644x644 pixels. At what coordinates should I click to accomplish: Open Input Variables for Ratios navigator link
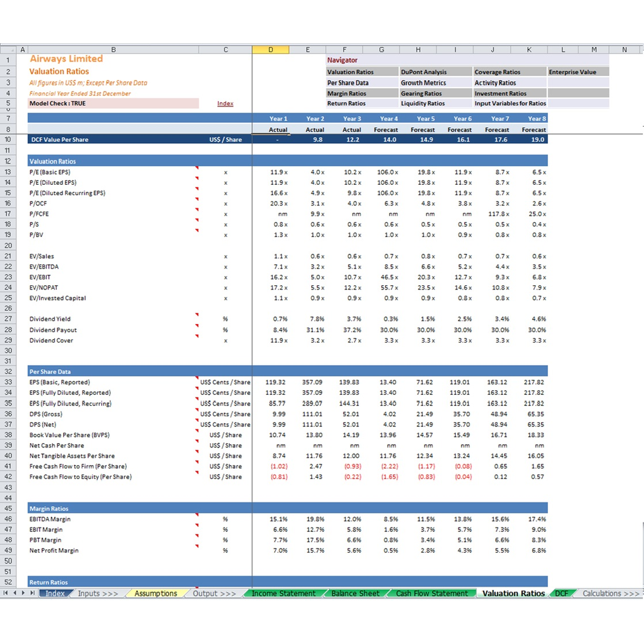coord(510,104)
